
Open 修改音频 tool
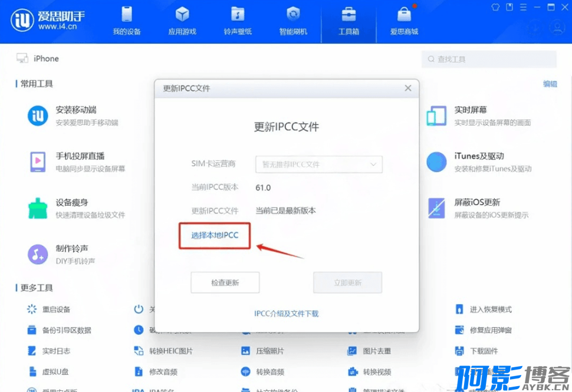click(156, 371)
